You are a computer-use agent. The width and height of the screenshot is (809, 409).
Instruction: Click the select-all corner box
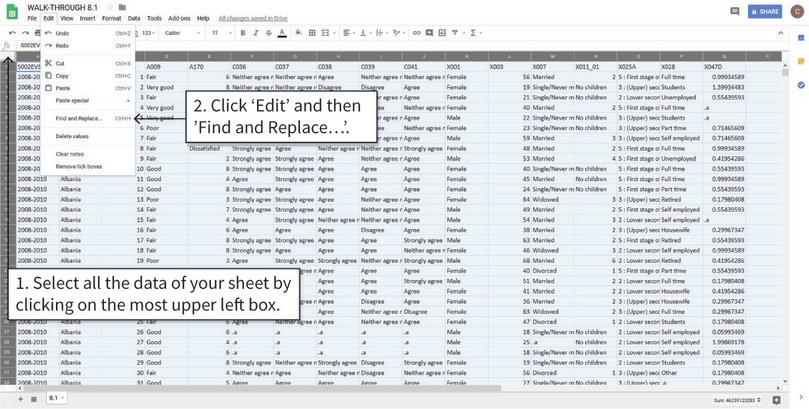8,56
